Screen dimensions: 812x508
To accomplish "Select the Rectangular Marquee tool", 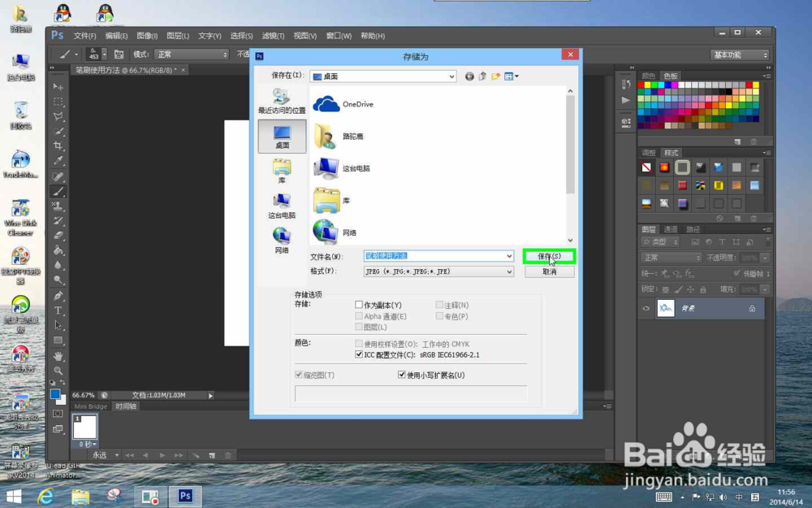I will 58,102.
